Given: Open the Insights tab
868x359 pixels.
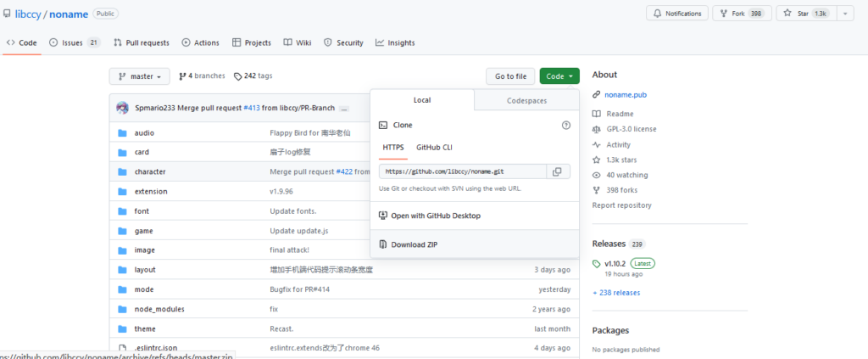Looking at the screenshot, I should click(395, 42).
